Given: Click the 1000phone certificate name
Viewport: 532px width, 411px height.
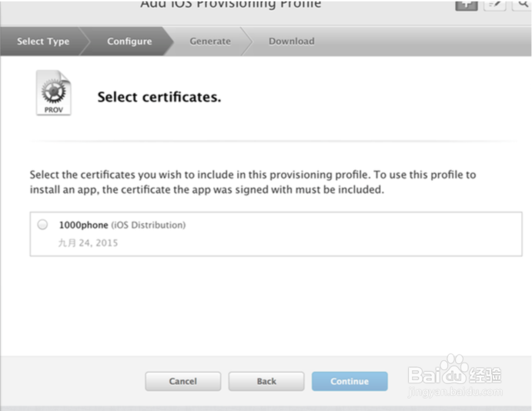Looking at the screenshot, I should point(83,225).
